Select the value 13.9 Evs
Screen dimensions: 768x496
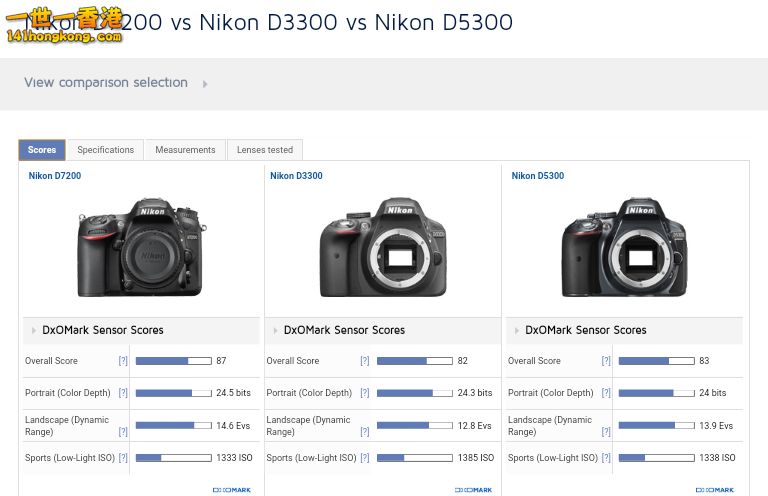click(x=716, y=425)
